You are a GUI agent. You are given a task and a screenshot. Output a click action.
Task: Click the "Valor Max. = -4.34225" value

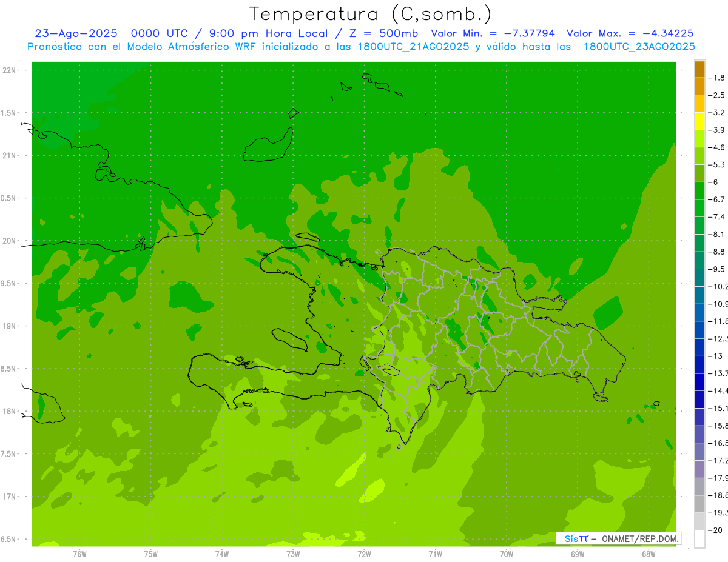pos(630,33)
